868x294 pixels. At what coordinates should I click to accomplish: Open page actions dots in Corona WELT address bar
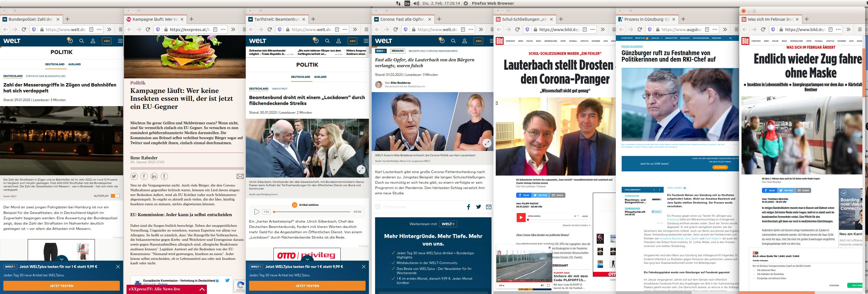[471, 29]
